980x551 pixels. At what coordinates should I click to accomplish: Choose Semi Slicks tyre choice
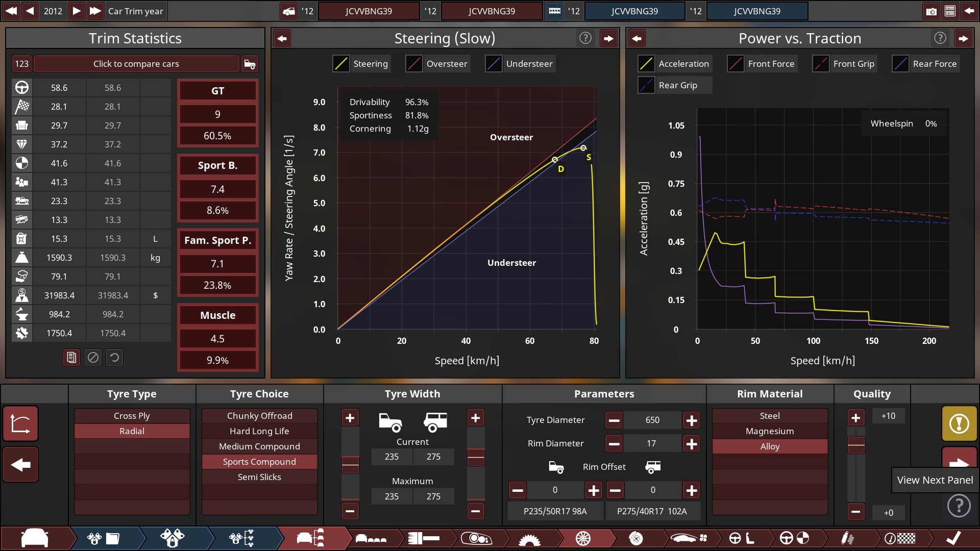(x=259, y=477)
